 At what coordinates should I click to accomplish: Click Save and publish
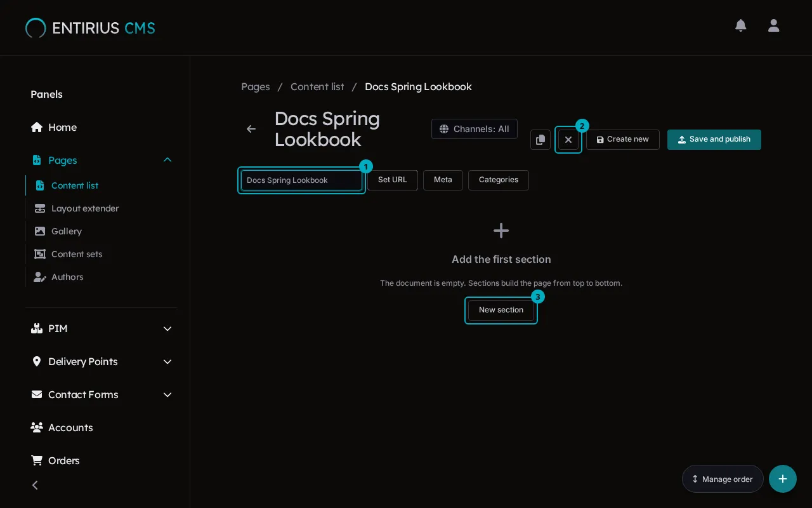(714, 140)
